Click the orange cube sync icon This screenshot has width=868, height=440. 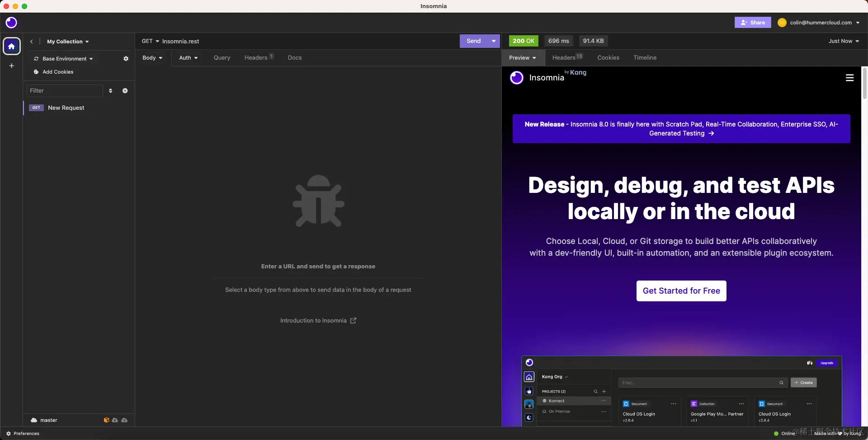[107, 420]
